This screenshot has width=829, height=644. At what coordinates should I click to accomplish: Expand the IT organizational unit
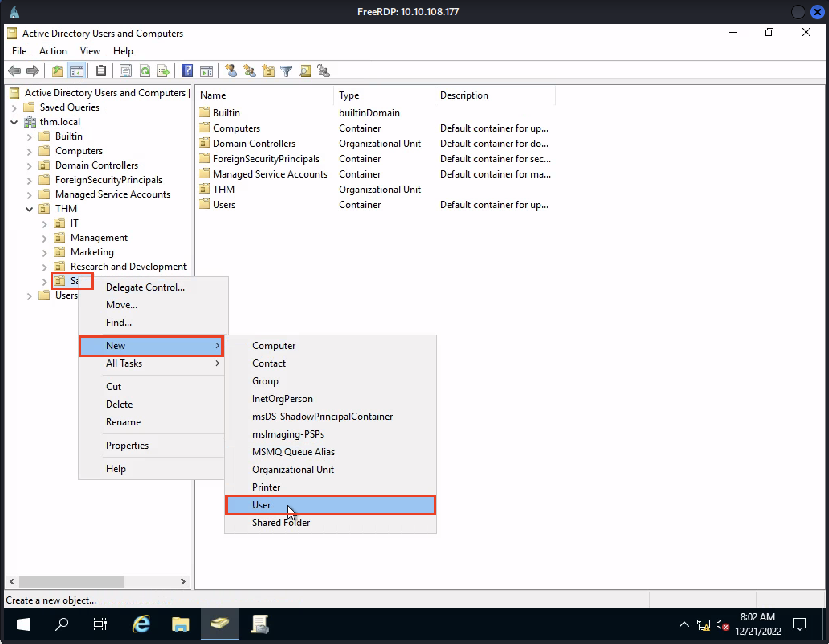(44, 223)
